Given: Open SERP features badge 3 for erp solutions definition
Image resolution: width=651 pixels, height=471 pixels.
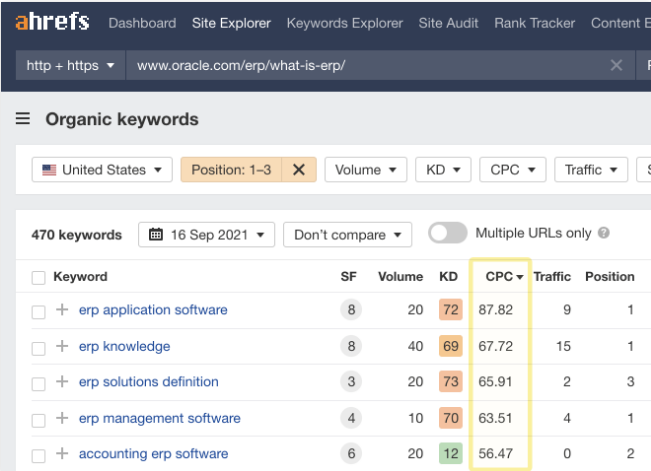Looking at the screenshot, I should point(351,382).
